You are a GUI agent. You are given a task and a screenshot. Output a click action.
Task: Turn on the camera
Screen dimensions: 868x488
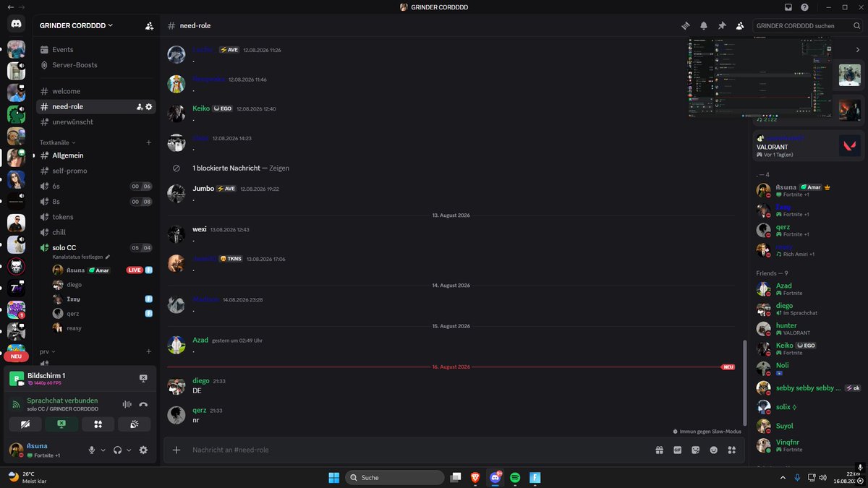click(x=26, y=424)
